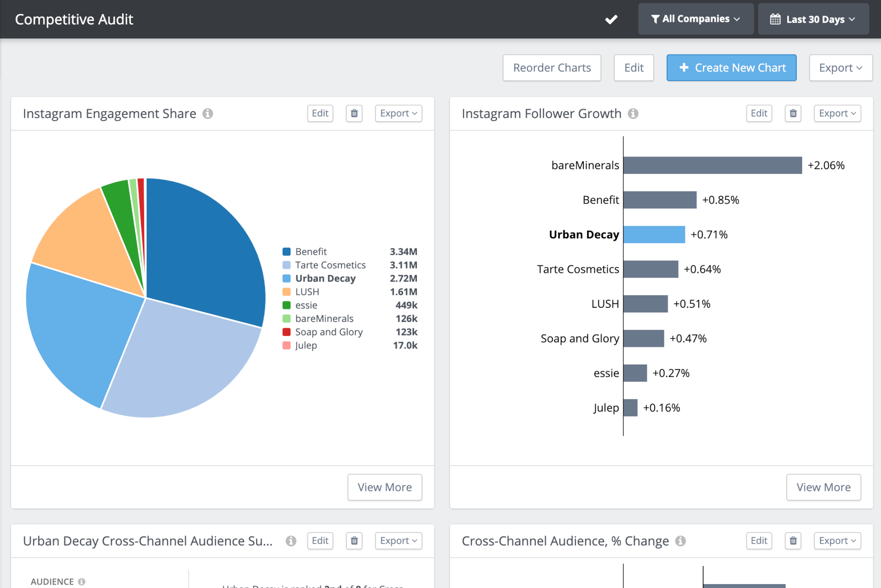Viewport: 881px width, 588px height.
Task: Click the Julep follower growth bar
Action: coord(630,407)
